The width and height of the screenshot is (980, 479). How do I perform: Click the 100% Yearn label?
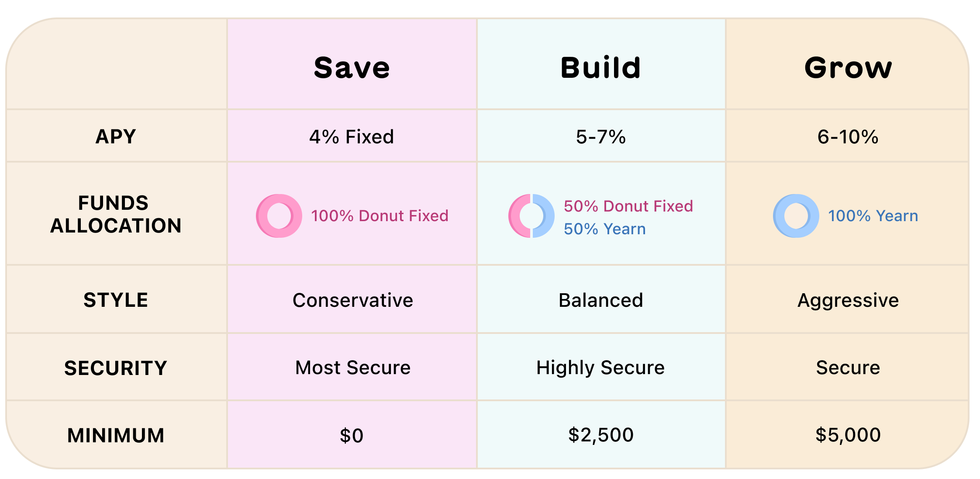pyautogui.click(x=873, y=216)
